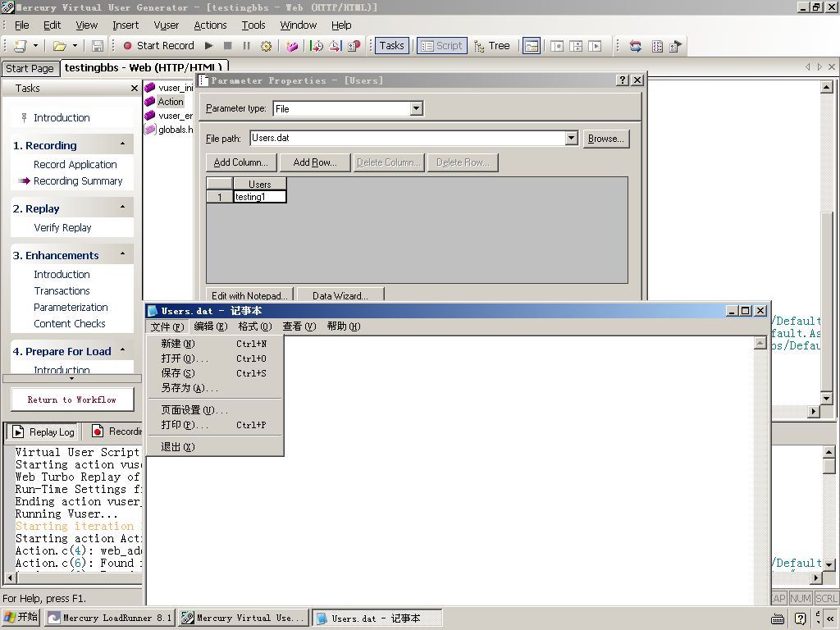Click the Add Column... button
This screenshot has width=840, height=630.
[240, 162]
